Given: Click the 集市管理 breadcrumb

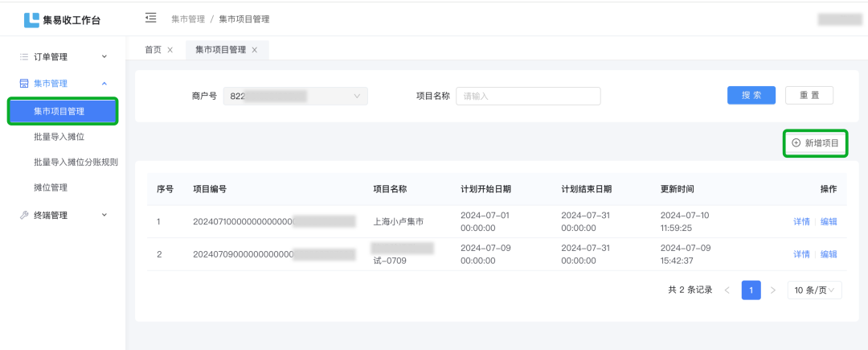Looking at the screenshot, I should click(188, 19).
